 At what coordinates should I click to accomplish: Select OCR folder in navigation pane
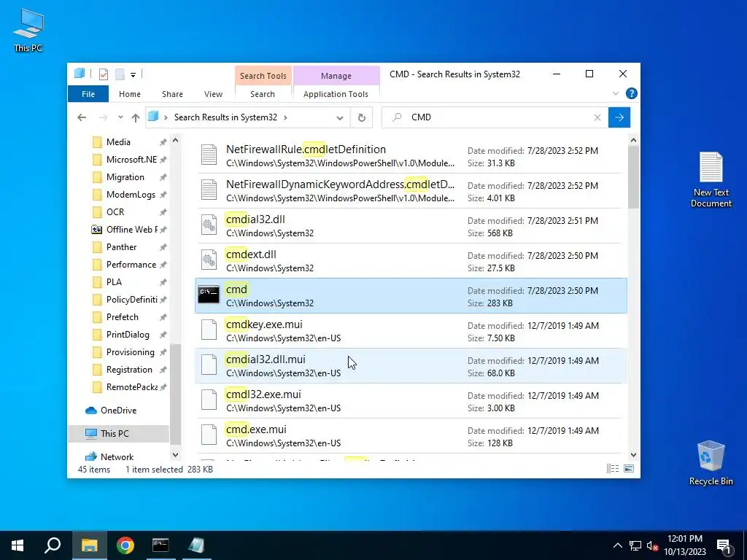tap(115, 212)
